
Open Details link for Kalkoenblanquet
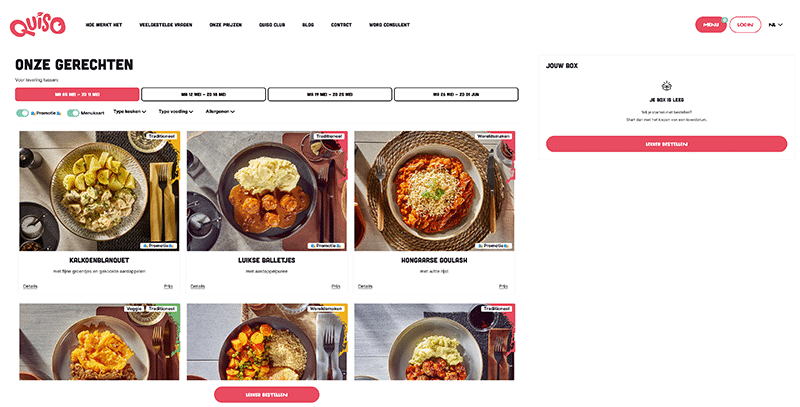click(30, 286)
